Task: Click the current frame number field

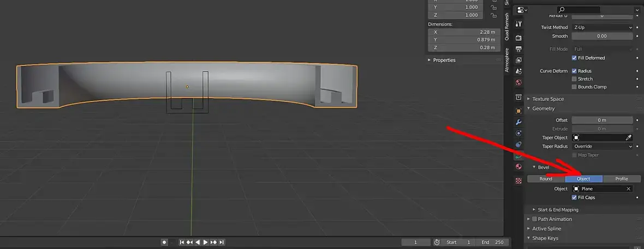Action: [416, 242]
